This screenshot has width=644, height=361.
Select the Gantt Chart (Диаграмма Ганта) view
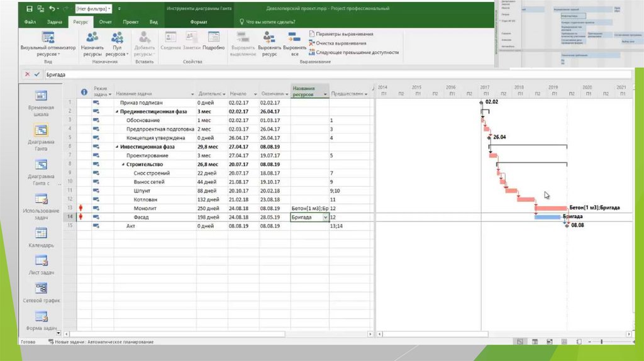41,138
